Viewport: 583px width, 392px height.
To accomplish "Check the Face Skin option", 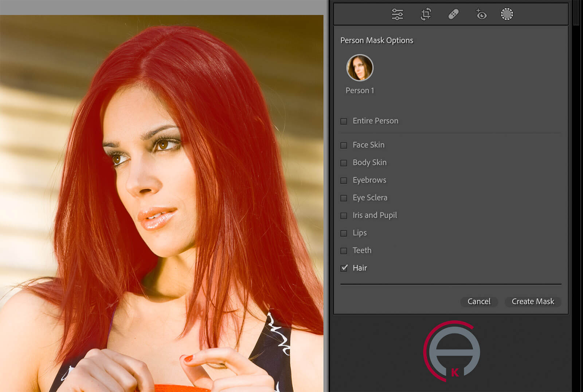I will (x=344, y=145).
